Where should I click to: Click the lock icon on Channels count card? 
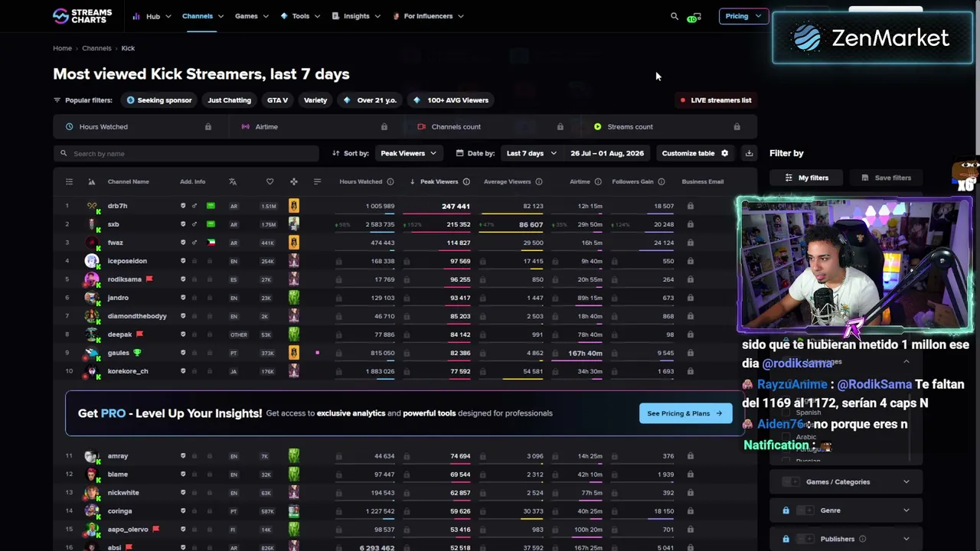(560, 127)
